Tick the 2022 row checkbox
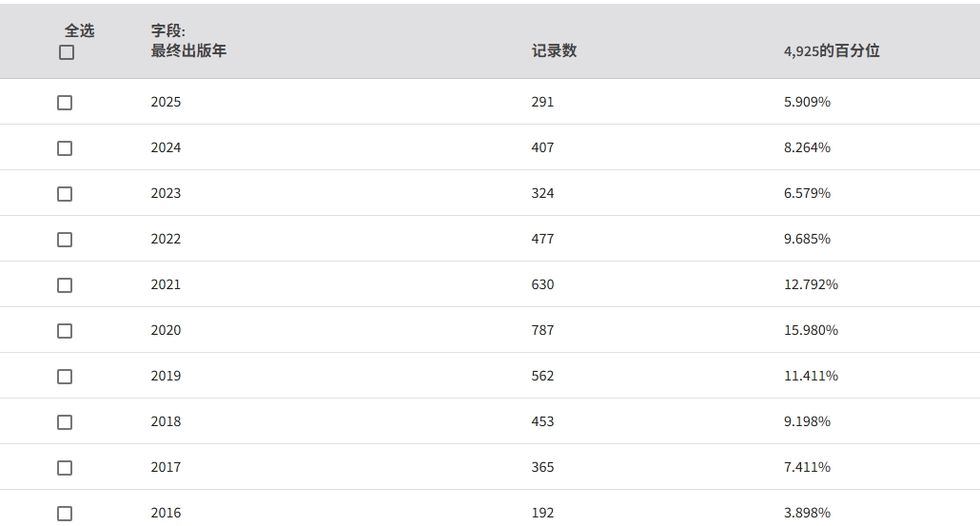 [x=65, y=240]
